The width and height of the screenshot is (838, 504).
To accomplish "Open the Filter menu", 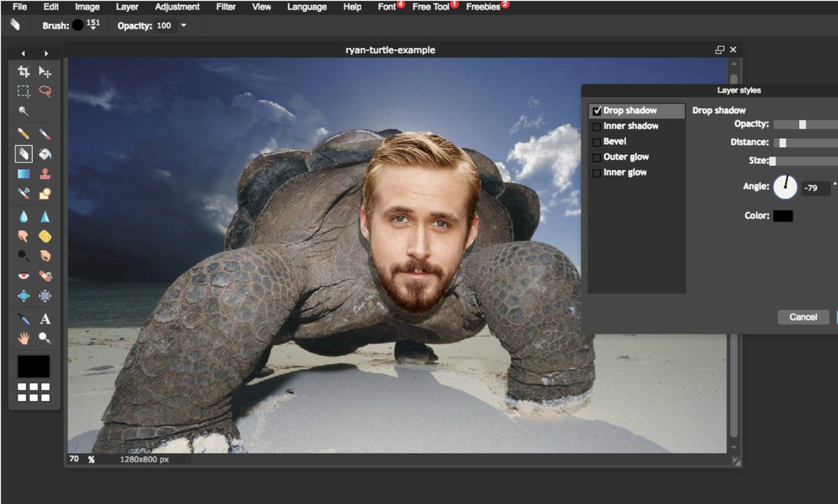I will pos(226,7).
